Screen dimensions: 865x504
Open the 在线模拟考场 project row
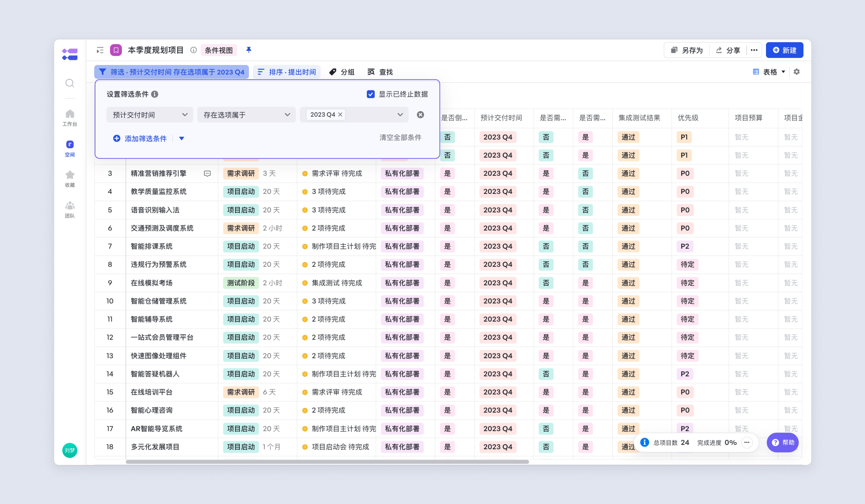152,283
